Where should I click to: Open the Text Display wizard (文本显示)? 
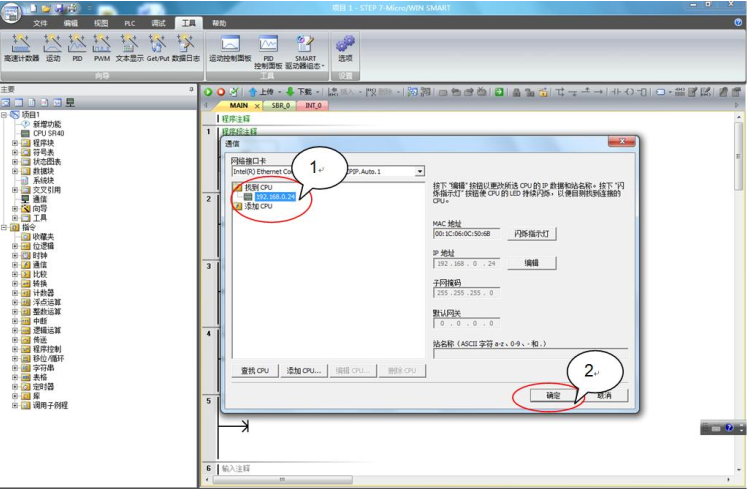pyautogui.click(x=129, y=48)
